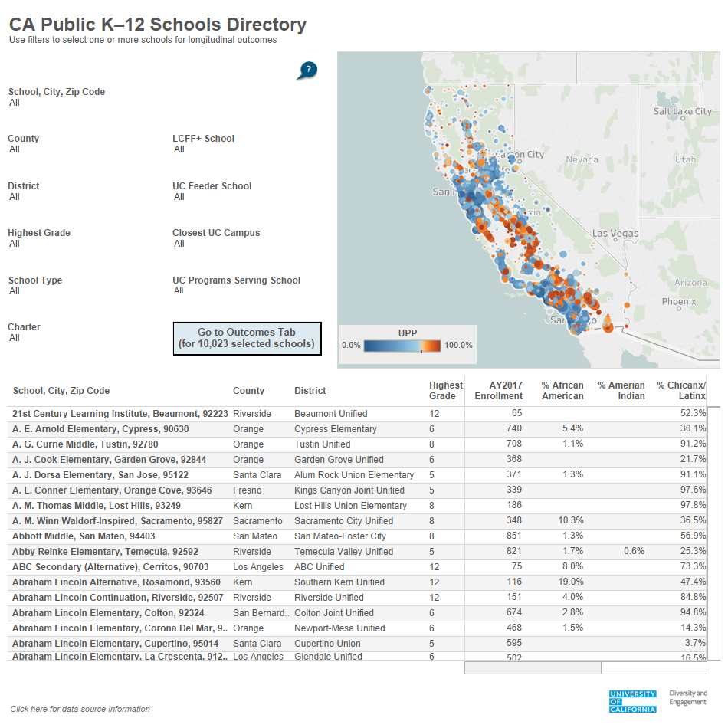Viewport: 728px width, 728px height.
Task: Open the data source information link
Action: (x=80, y=709)
